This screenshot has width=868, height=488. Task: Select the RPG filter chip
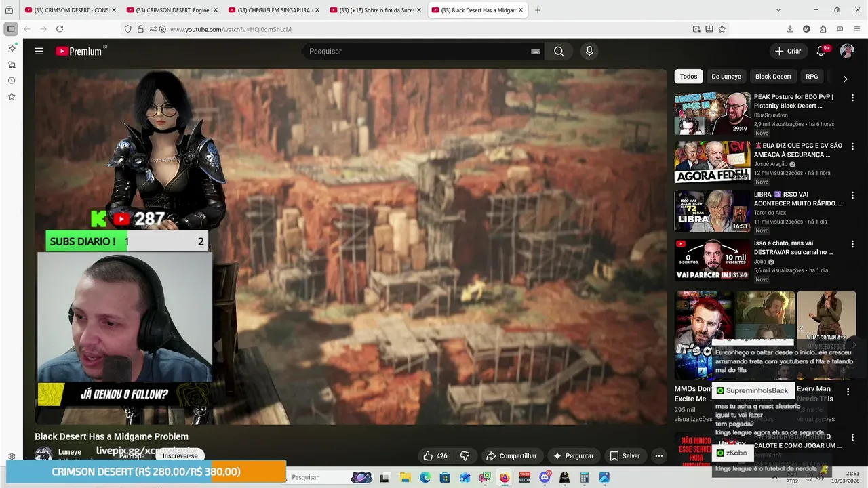coord(812,77)
